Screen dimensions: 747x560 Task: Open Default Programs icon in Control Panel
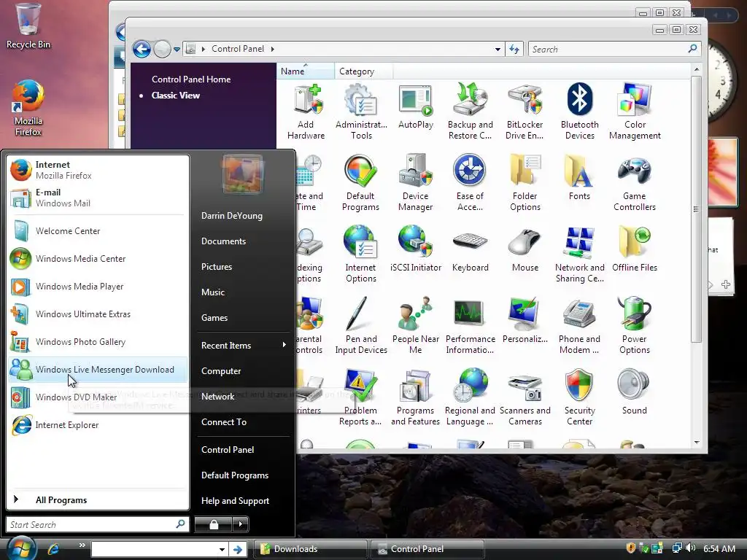coord(360,183)
